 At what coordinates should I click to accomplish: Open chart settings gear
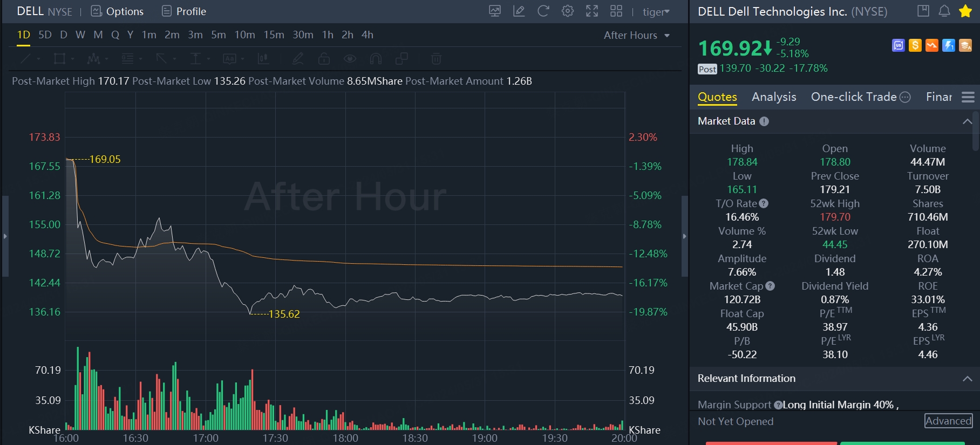point(568,11)
